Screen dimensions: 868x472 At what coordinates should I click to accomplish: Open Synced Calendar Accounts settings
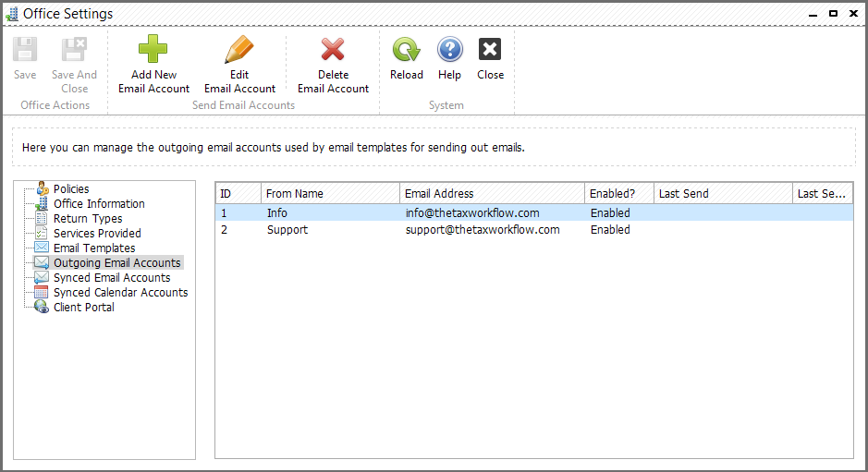[x=121, y=292]
